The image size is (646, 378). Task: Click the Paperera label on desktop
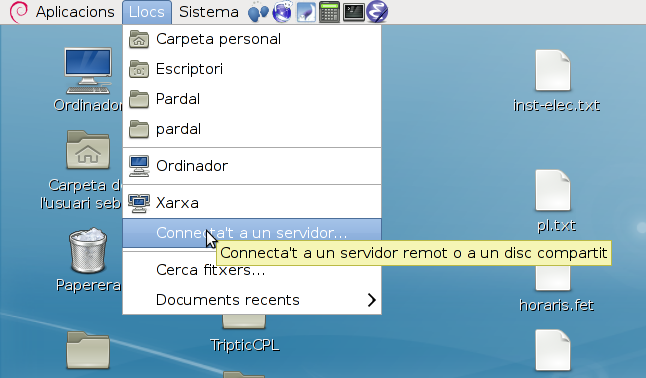pos(89,285)
